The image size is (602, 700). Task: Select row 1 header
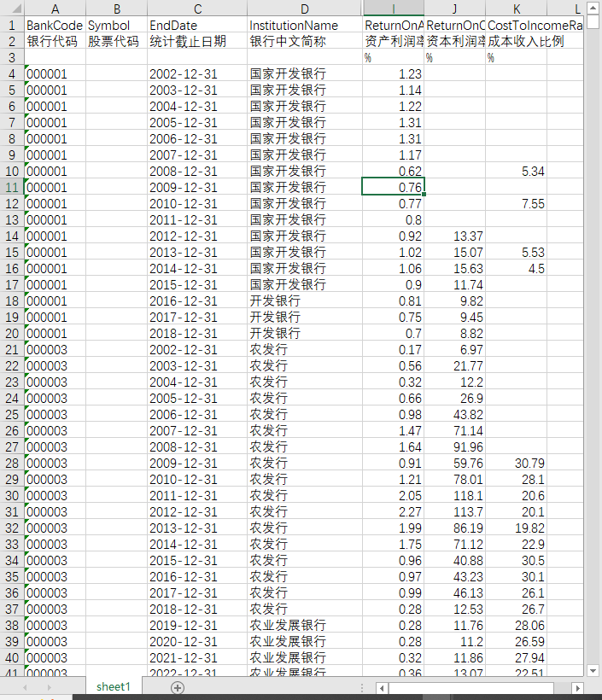click(x=12, y=25)
